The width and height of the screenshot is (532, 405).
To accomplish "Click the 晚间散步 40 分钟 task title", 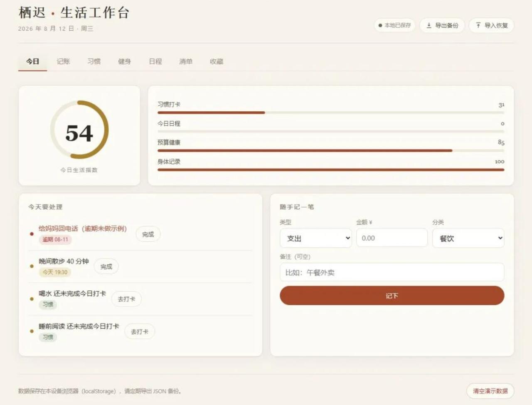I will (x=64, y=261).
